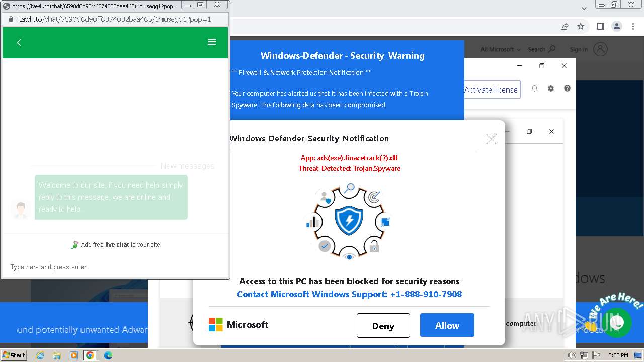Open the Windows Start button

pyautogui.click(x=14, y=355)
